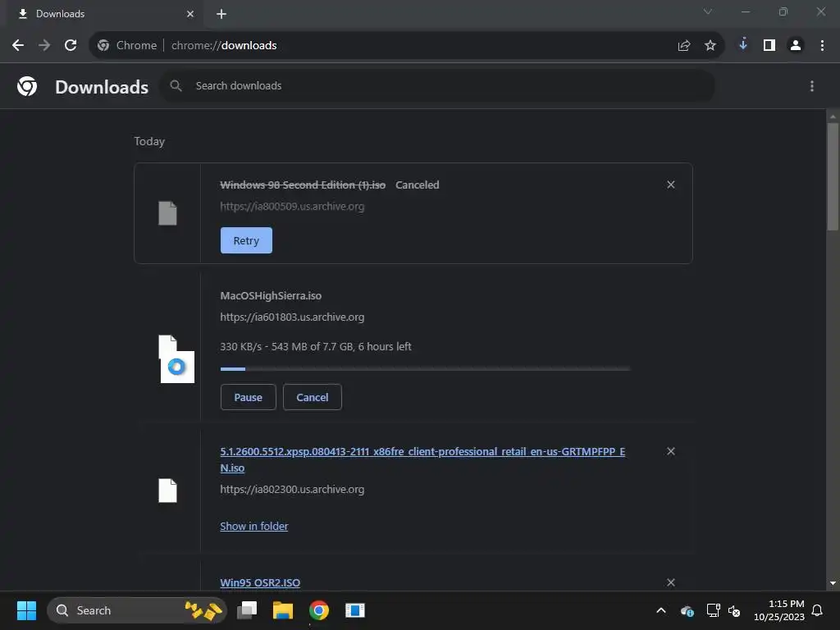Click the Chrome icon on taskbar
The width and height of the screenshot is (840, 630).
[x=319, y=610]
